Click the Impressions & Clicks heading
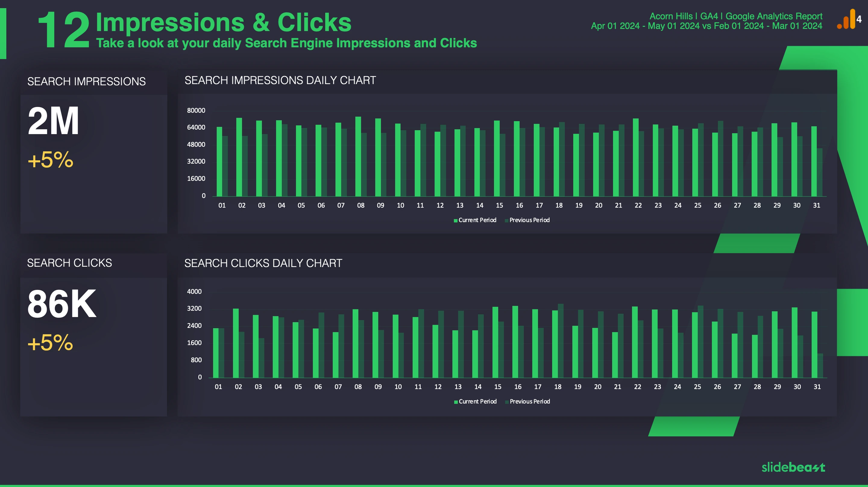Screen dimensions: 868x487 223,22
